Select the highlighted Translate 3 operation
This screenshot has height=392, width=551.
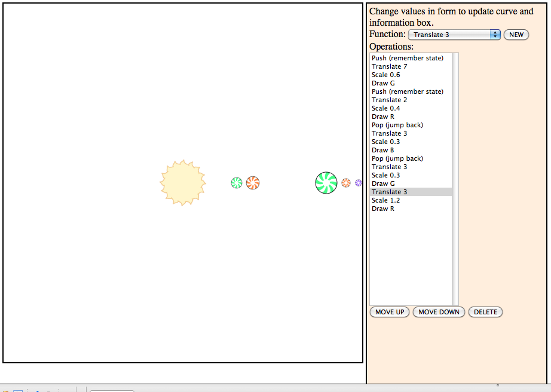point(390,192)
